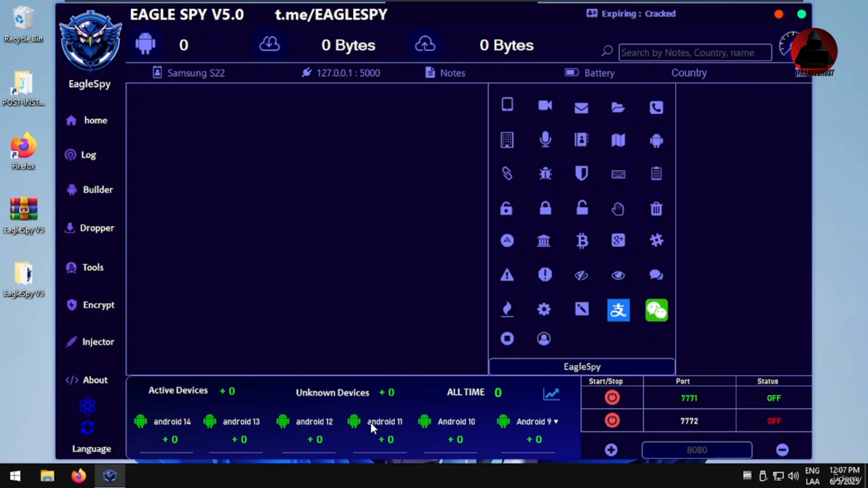Select the green WeChat icon
The width and height of the screenshot is (868, 488).
[656, 310]
